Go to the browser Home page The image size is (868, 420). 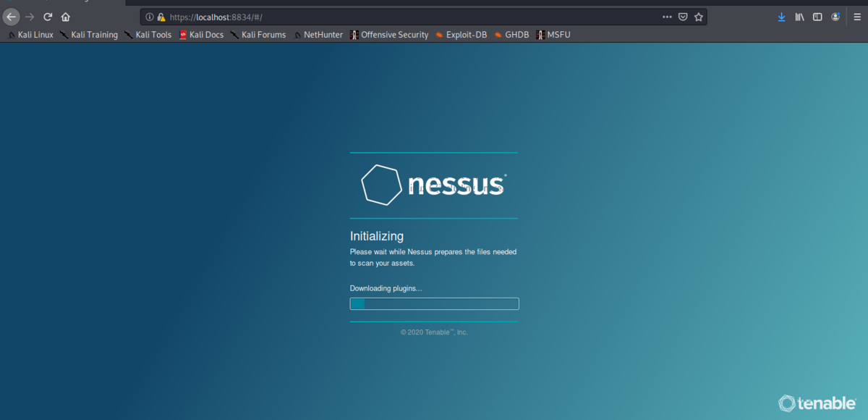[66, 17]
